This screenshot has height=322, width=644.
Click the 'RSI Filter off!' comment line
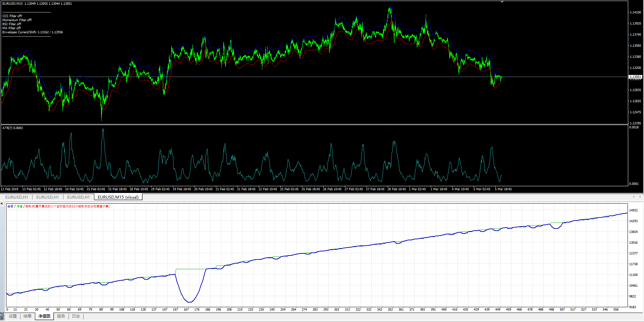pyautogui.click(x=12, y=24)
